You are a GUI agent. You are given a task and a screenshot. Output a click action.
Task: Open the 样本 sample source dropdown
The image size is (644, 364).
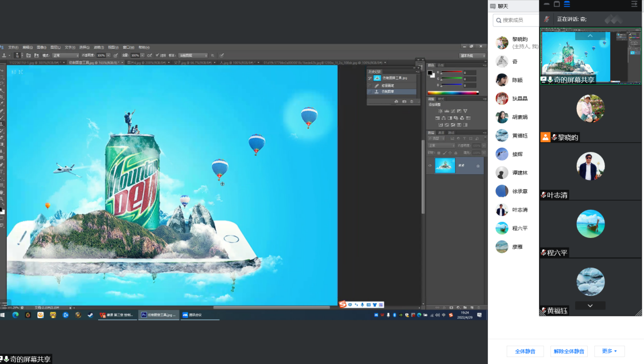point(193,56)
